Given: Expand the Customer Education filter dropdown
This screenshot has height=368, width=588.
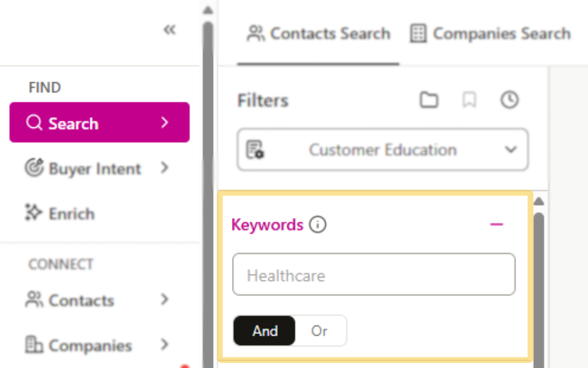Looking at the screenshot, I should pyautogui.click(x=509, y=150).
